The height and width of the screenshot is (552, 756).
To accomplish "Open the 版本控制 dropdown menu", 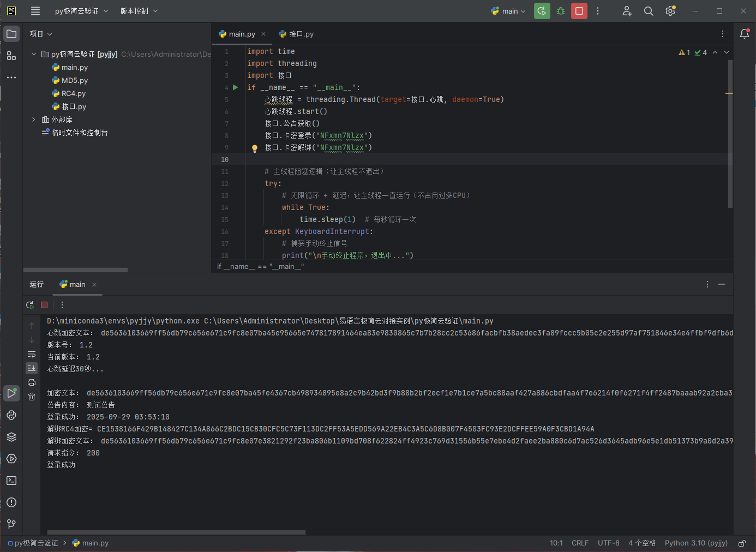I will pyautogui.click(x=139, y=11).
